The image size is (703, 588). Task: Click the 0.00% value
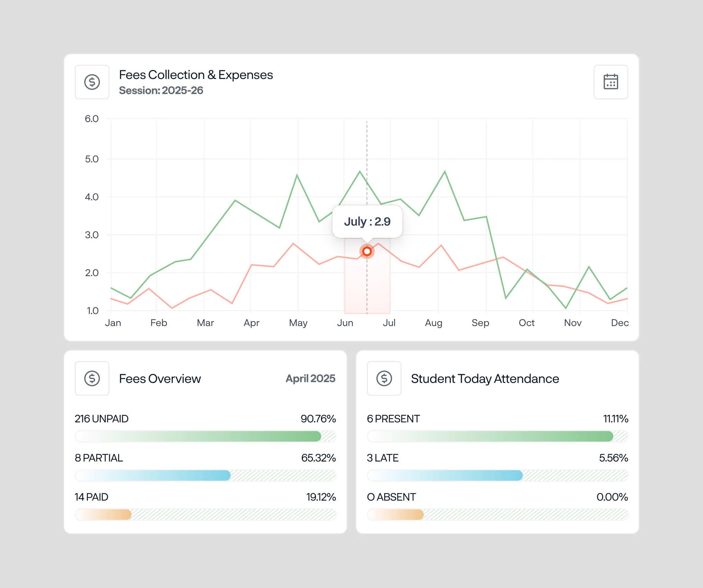612,497
